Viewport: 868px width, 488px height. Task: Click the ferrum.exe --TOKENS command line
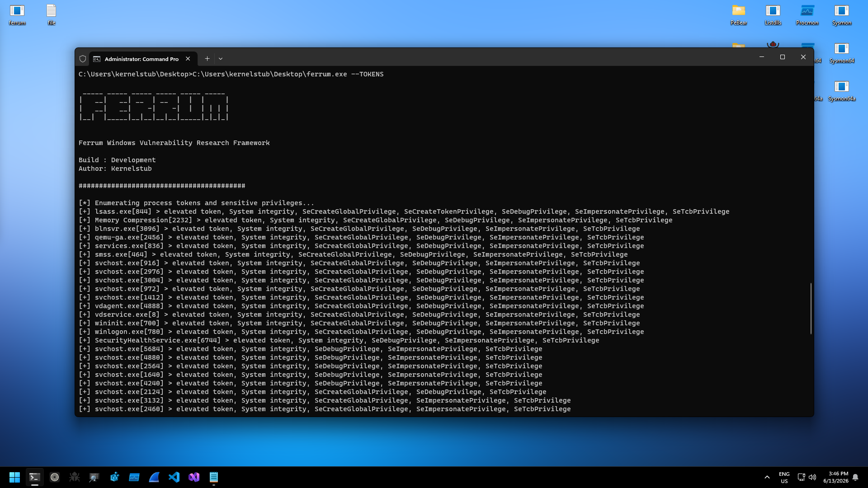pyautogui.click(x=231, y=74)
